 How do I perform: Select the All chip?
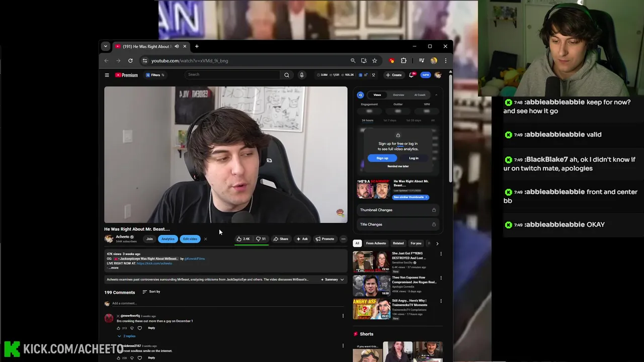[357, 243]
